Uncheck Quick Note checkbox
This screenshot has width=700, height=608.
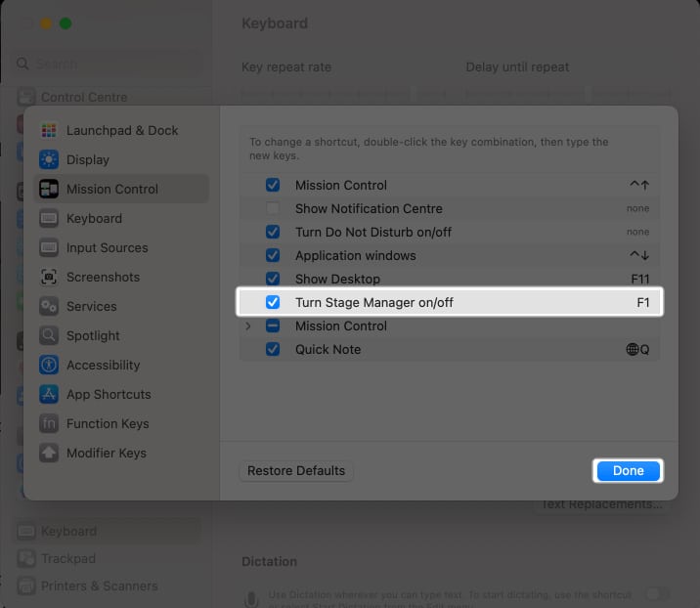pos(273,349)
